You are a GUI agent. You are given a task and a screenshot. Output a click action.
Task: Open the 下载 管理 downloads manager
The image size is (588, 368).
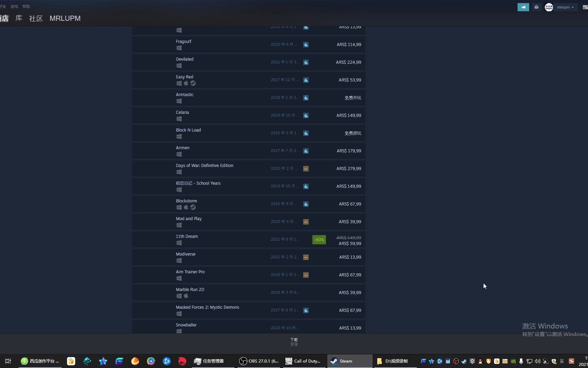(294, 342)
